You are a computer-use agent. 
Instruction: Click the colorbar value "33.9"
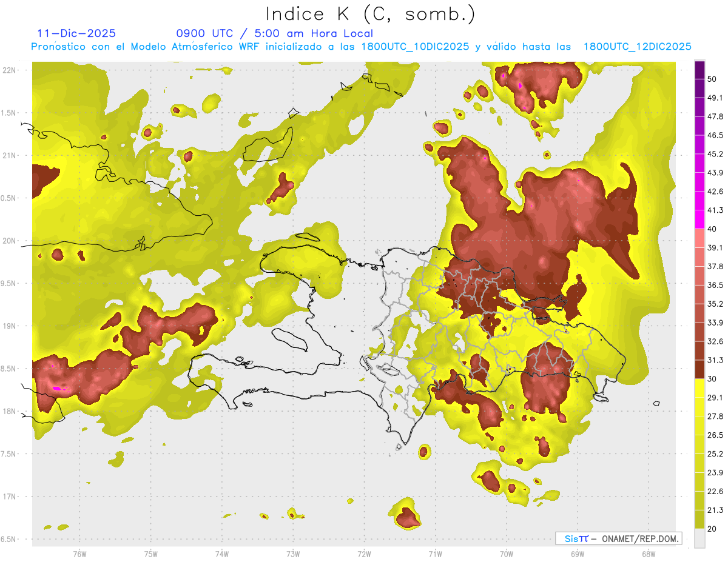[x=716, y=323]
